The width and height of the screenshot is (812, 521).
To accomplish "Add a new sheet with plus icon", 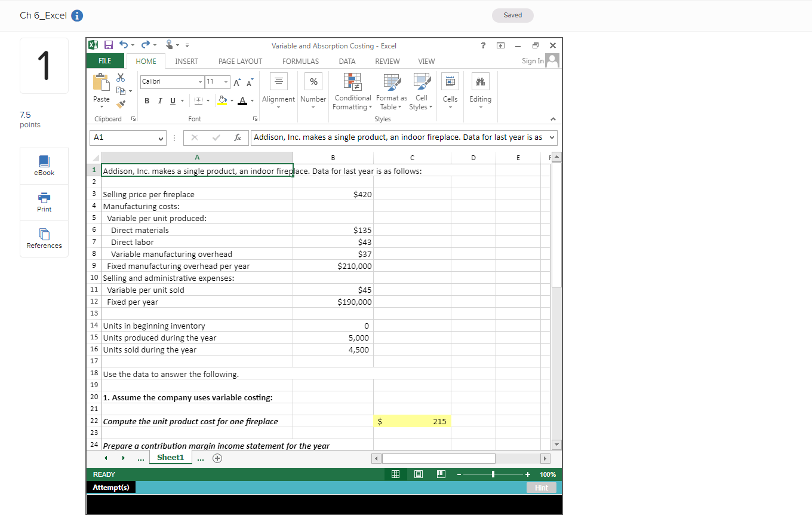I will click(x=217, y=458).
